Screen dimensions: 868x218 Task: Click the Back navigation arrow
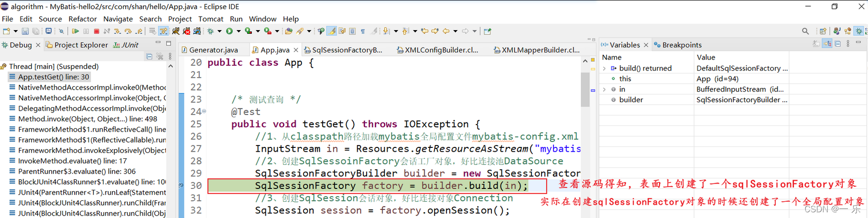[446, 31]
